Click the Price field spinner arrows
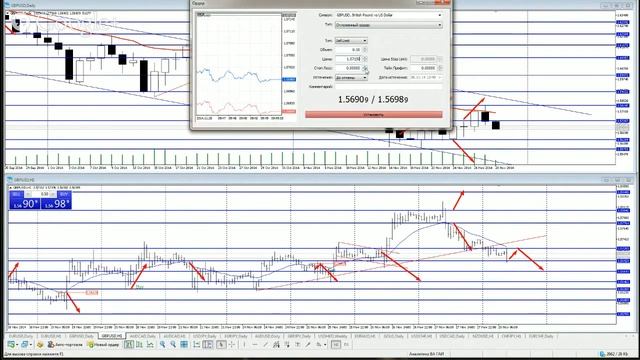Screen dimensions: 640x360 pyautogui.click(x=365, y=59)
